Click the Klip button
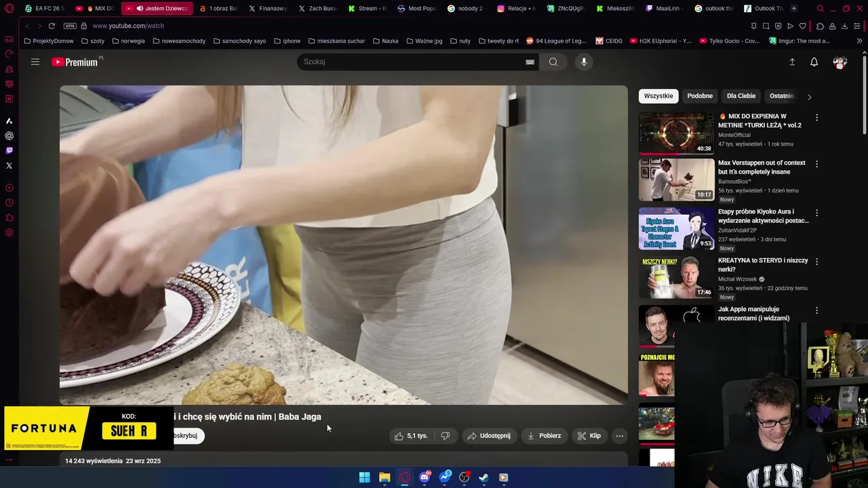Screen dimensions: 868x488 pyautogui.click(x=589, y=436)
